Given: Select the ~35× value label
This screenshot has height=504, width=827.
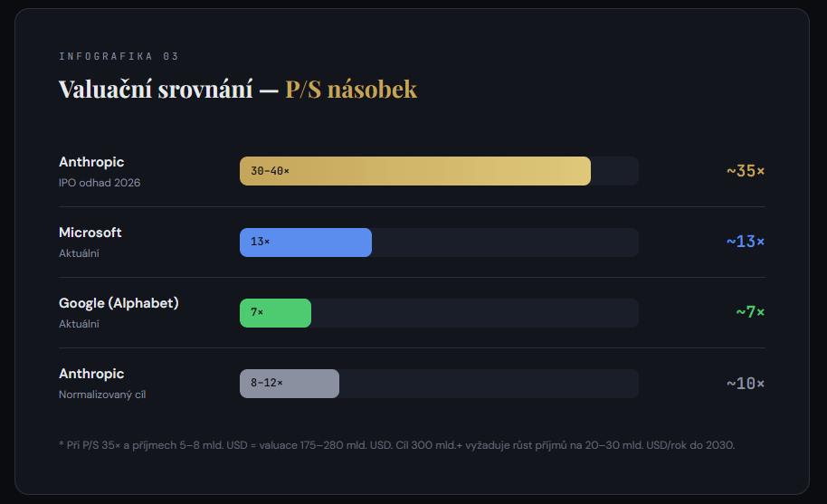Looking at the screenshot, I should (745, 171).
